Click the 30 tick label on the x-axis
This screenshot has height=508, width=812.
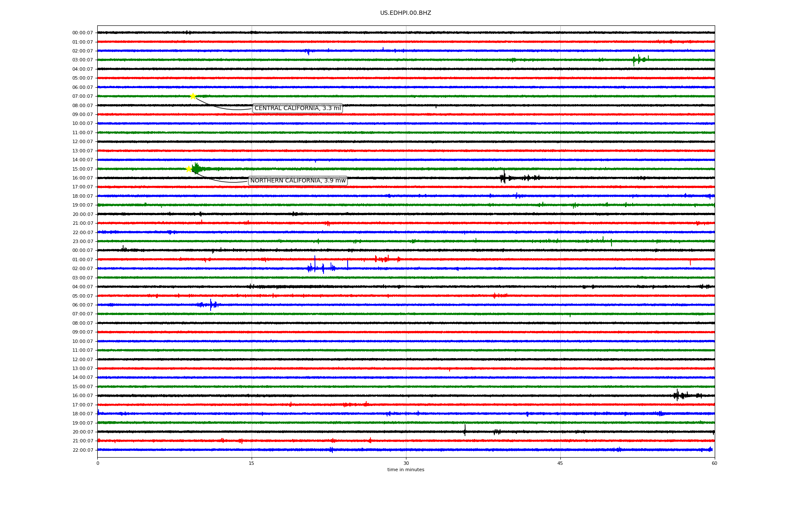point(406,463)
